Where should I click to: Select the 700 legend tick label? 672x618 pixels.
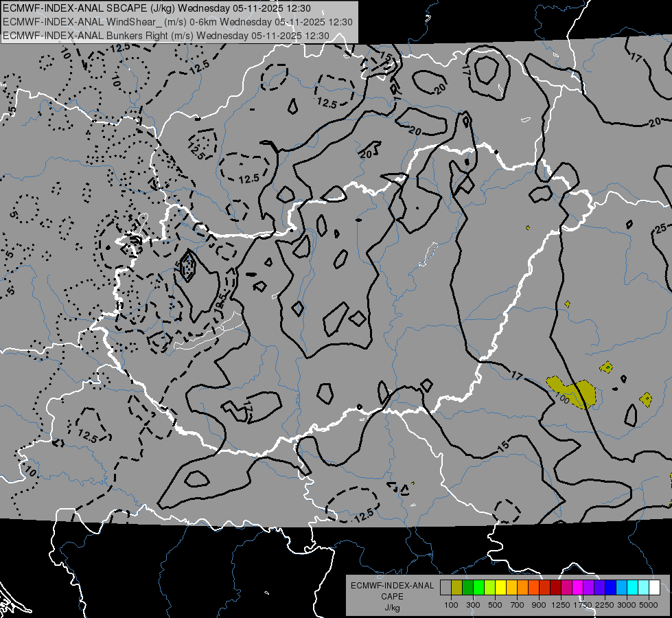pos(518,605)
